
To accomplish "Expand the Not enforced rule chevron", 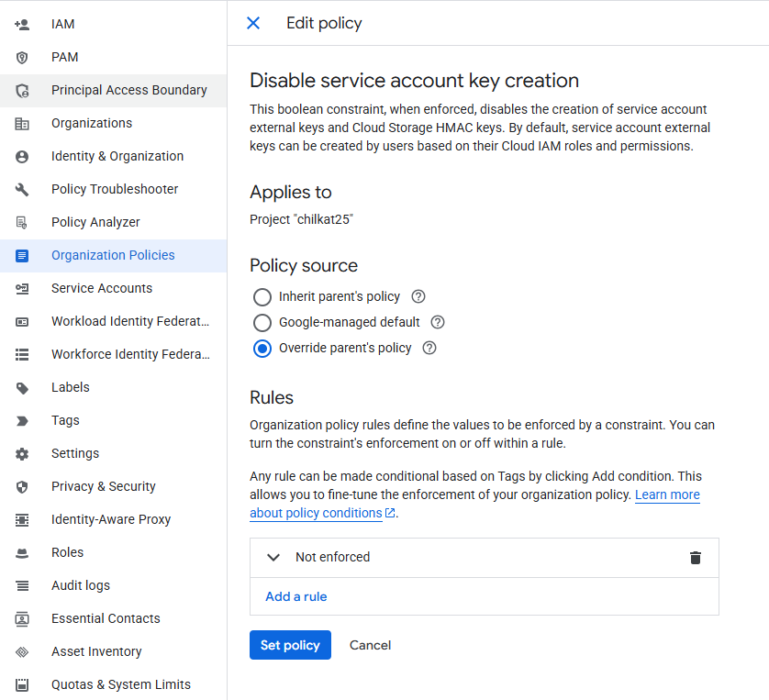I will (273, 558).
